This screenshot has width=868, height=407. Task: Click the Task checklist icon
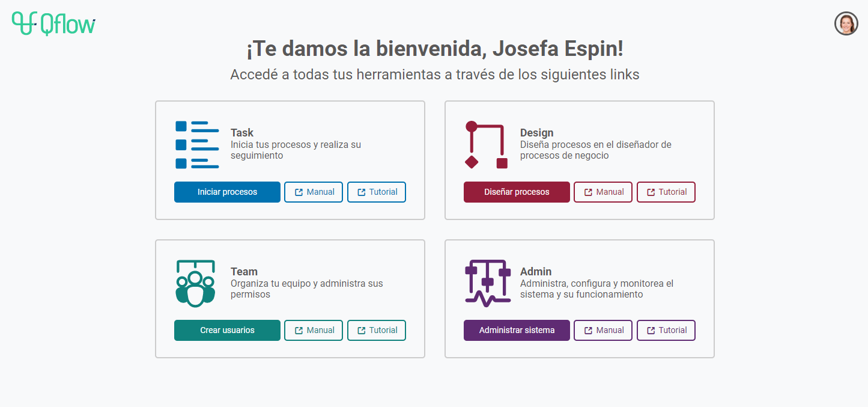tap(197, 145)
